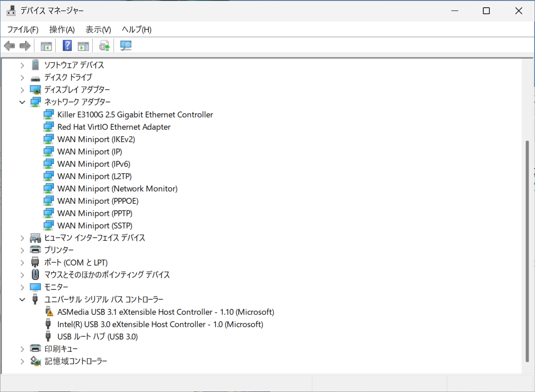Expand the 印刷キュー node

click(22, 349)
